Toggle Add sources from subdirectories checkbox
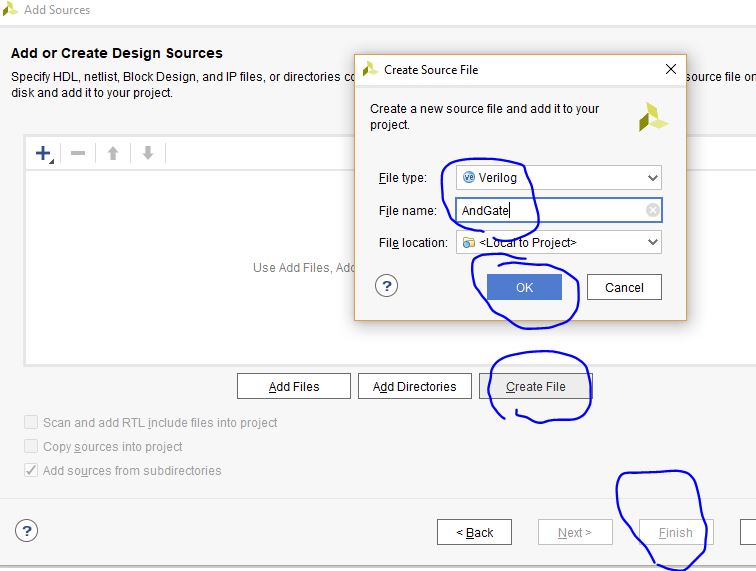The image size is (756, 571). tap(32, 471)
